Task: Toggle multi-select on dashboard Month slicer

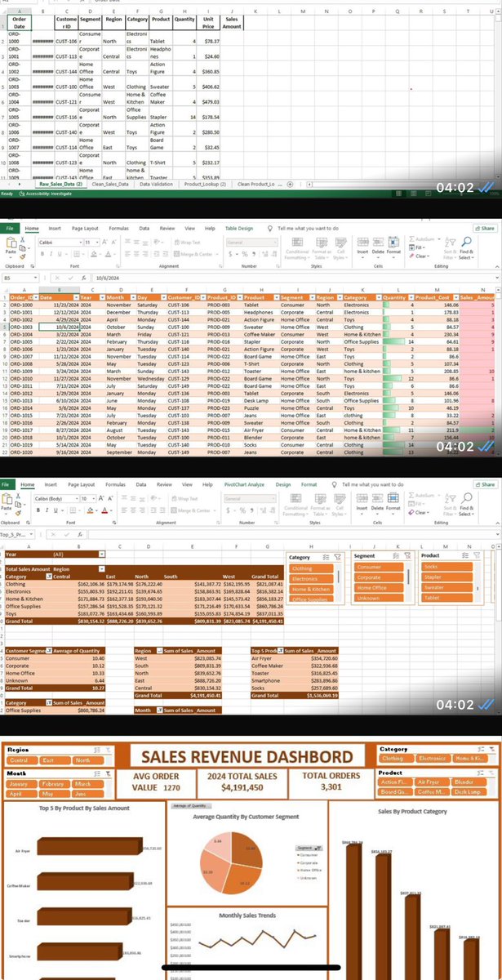Action: coord(98,772)
